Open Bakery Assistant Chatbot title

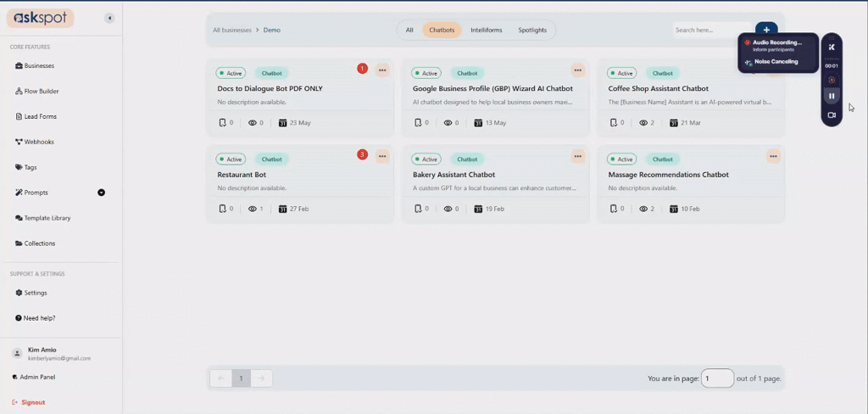click(454, 175)
